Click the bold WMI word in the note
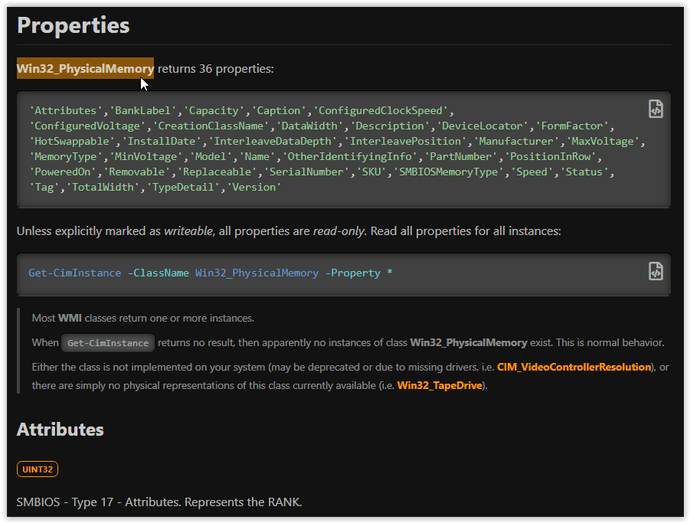 [70, 318]
